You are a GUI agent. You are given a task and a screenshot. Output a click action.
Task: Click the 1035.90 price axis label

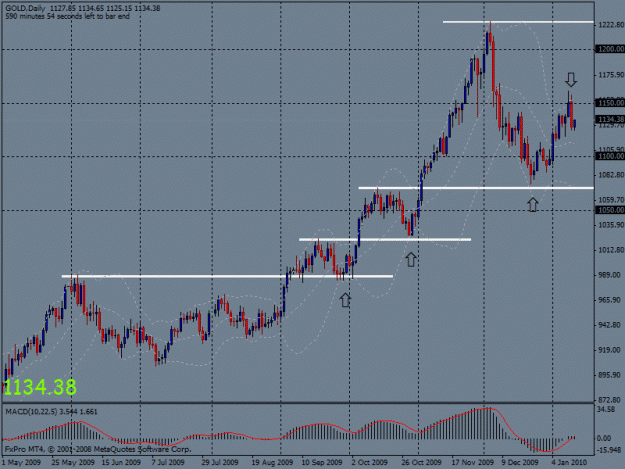[611, 225]
